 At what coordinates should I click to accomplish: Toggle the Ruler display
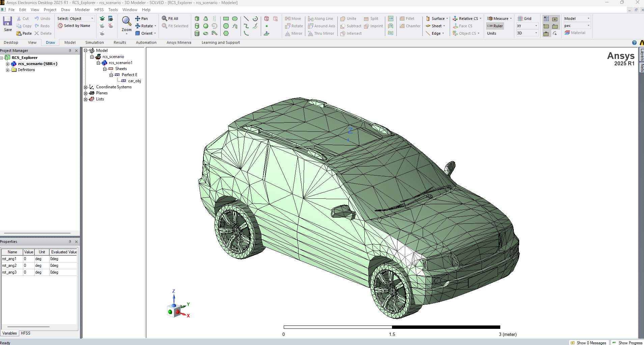495,26
